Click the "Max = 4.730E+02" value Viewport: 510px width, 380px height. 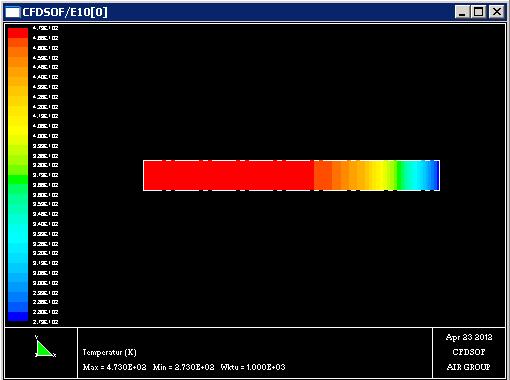(x=115, y=367)
